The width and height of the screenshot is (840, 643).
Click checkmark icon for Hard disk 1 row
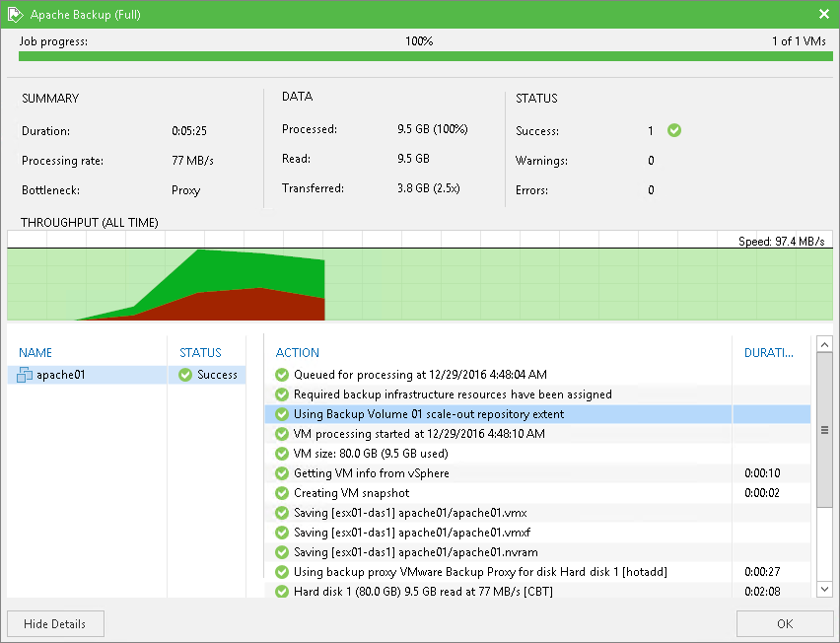[x=282, y=592]
